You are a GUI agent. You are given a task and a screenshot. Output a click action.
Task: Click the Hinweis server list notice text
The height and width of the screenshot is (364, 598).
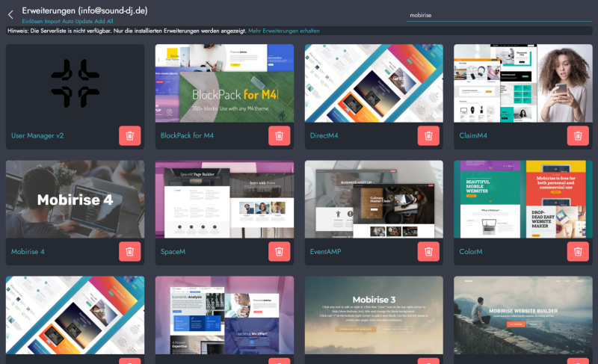click(x=126, y=31)
